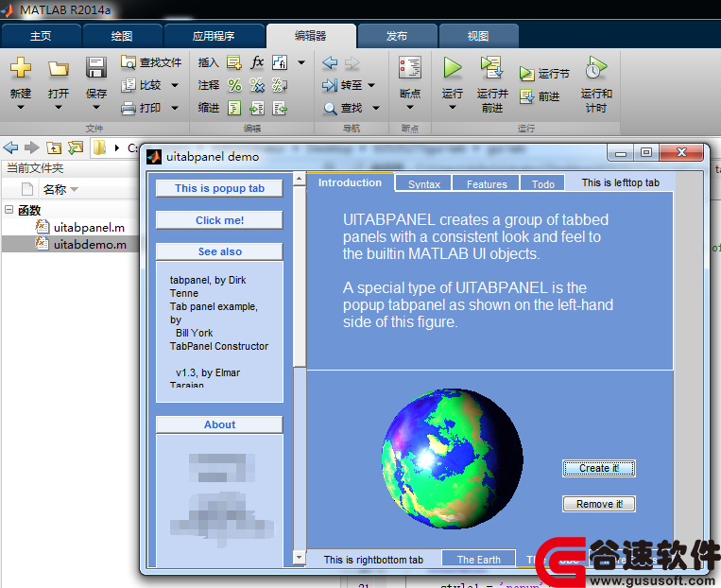Image resolution: width=721 pixels, height=588 pixels.
Task: Select uitabdemo.m in the file list
Action: [x=69, y=244]
